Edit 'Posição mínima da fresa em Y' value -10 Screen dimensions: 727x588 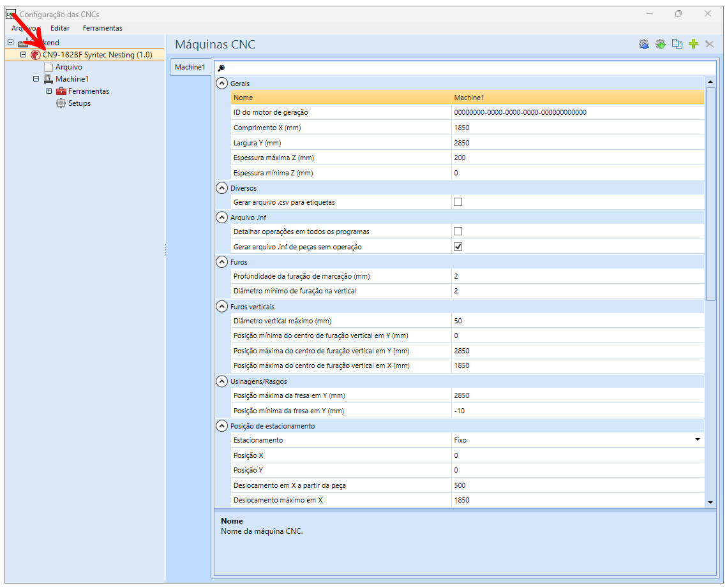(578, 411)
